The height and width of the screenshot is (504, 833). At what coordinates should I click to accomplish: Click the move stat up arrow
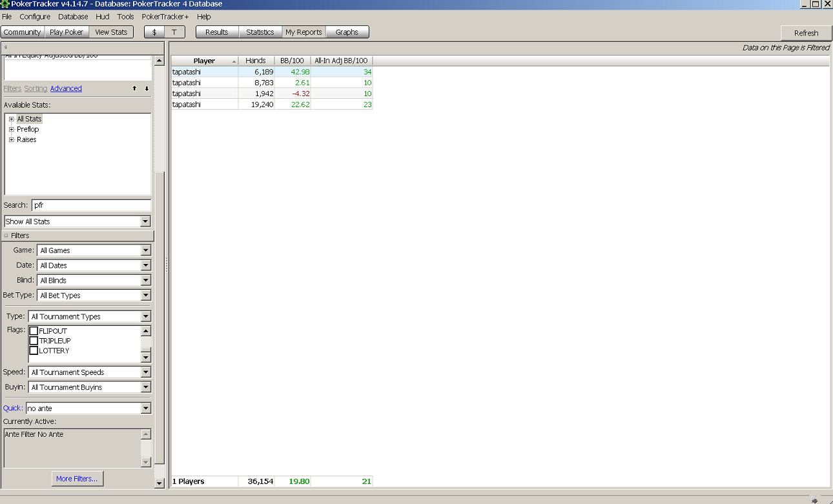click(134, 88)
